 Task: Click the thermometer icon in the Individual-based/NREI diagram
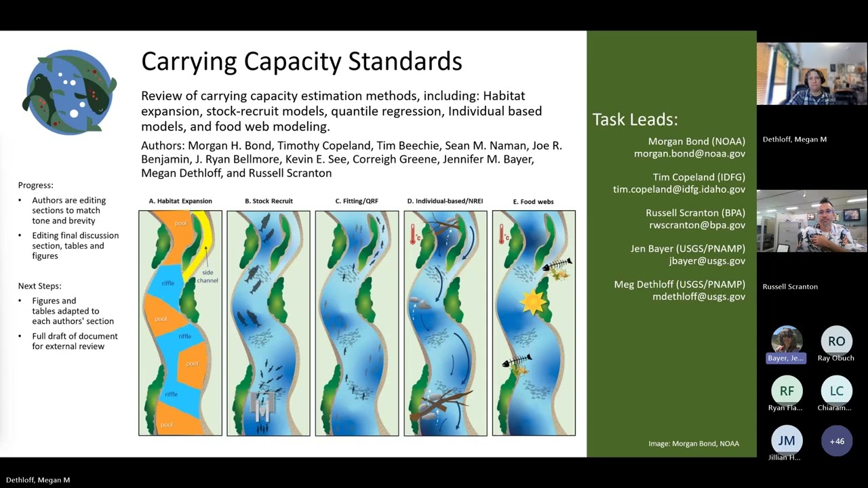pyautogui.click(x=414, y=235)
